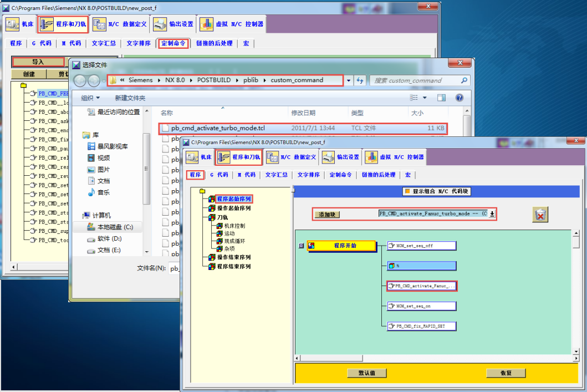The width and height of the screenshot is (587, 392).
Task: Collapse the 程序开始 event expander
Action: click(302, 246)
